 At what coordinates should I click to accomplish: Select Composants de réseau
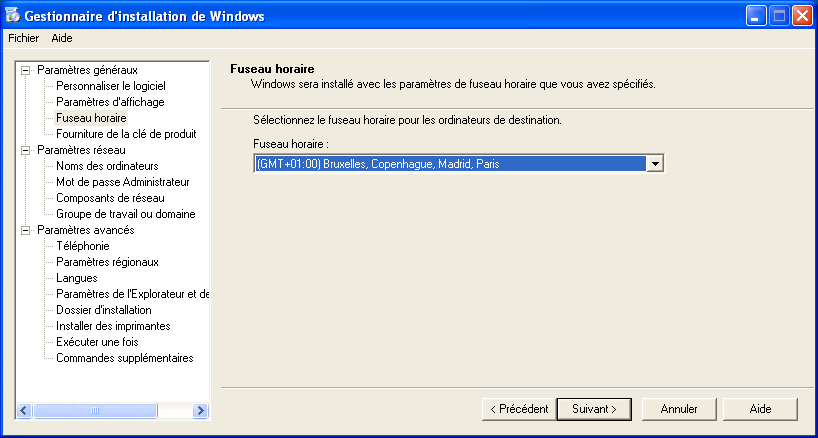coord(111,198)
